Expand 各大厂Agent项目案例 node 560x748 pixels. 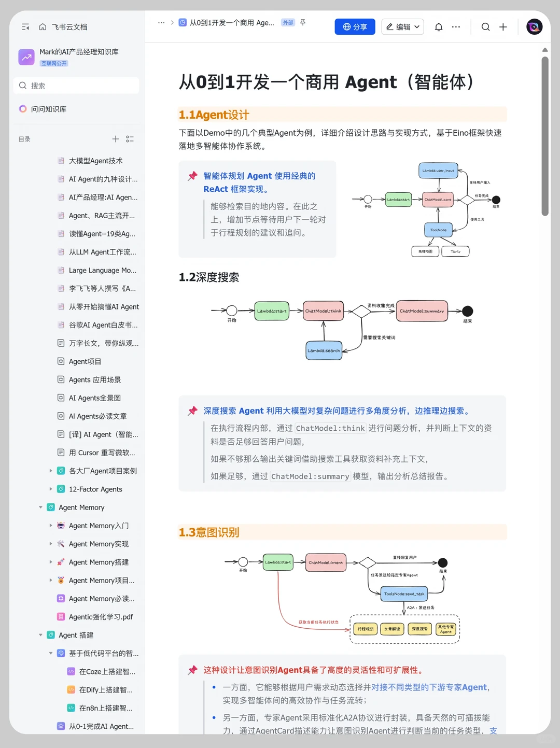pyautogui.click(x=51, y=471)
